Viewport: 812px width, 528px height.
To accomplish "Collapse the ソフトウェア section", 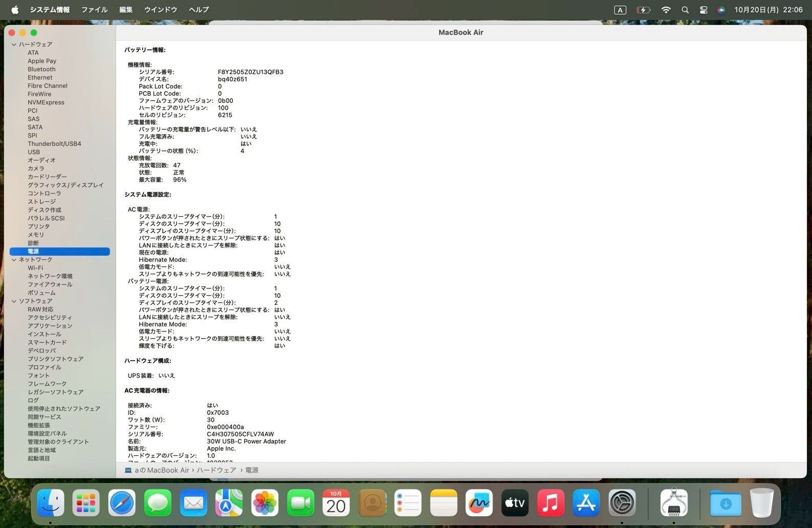I will (x=14, y=301).
